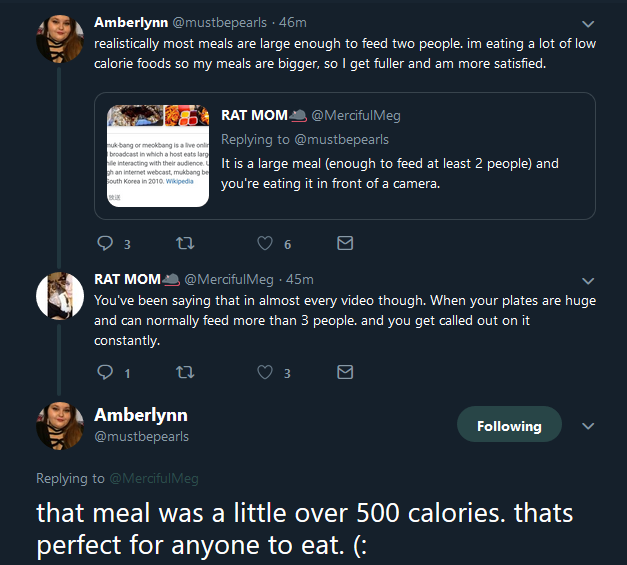Open the 45m timestamp on RAT MOM's tweet
The image size is (627, 565).
pyautogui.click(x=300, y=279)
